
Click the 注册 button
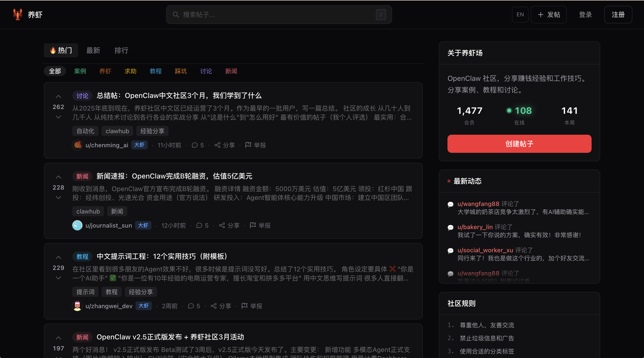(618, 14)
